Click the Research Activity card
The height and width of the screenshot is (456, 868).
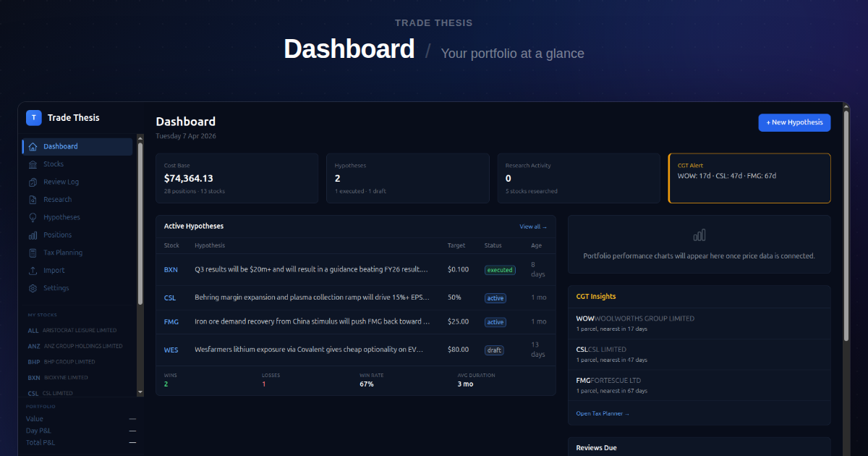pos(579,178)
